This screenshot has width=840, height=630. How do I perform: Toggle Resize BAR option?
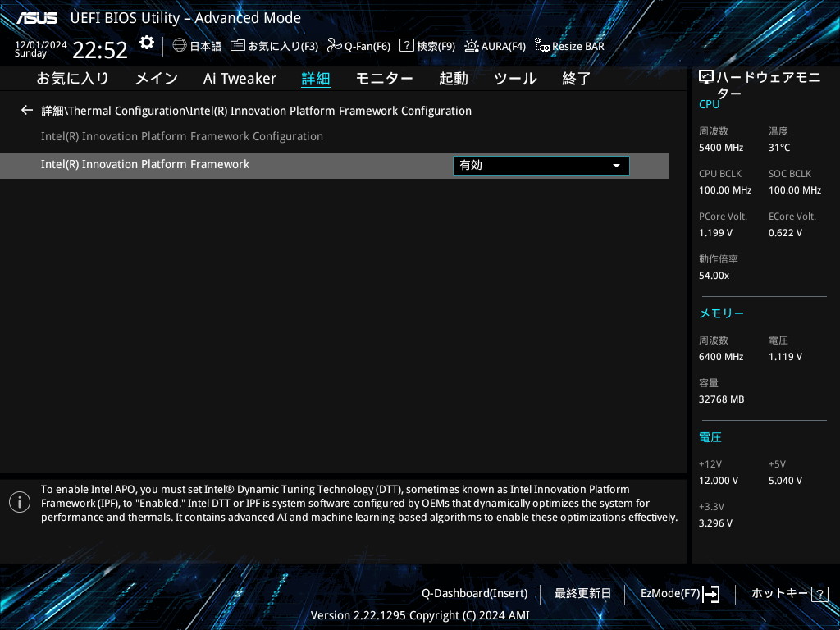coord(569,46)
